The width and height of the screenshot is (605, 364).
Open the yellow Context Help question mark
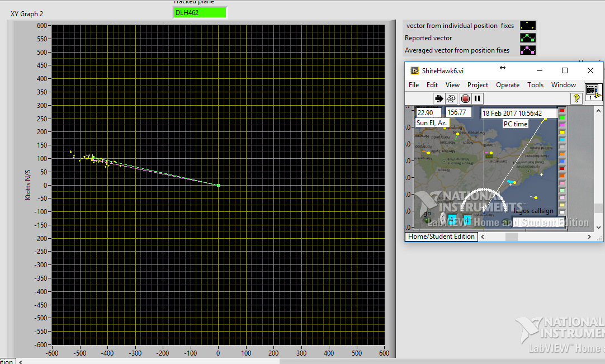[x=576, y=98]
